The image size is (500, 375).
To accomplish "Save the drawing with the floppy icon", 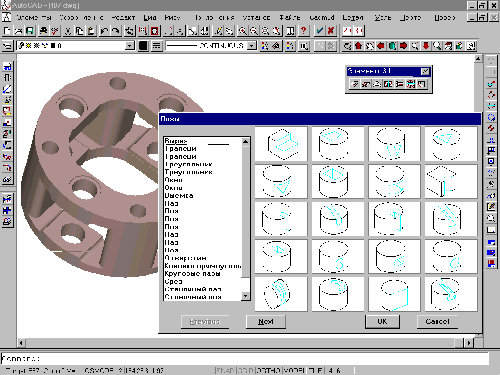I will [x=30, y=31].
